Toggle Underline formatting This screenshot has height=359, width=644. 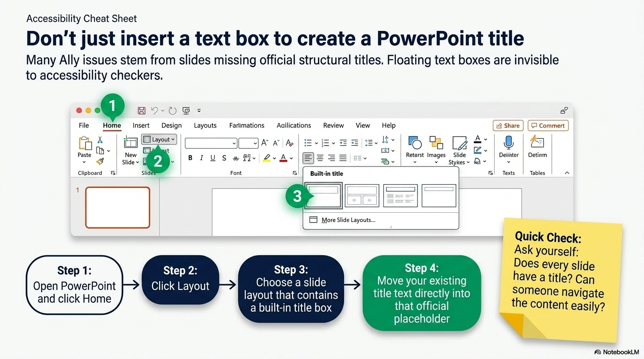click(212, 158)
